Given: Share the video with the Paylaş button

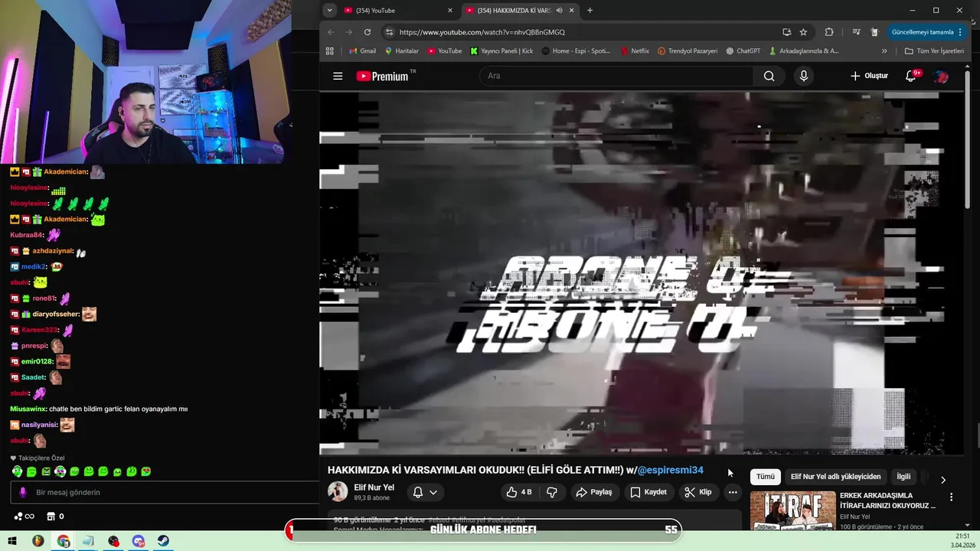Looking at the screenshot, I should pyautogui.click(x=594, y=492).
